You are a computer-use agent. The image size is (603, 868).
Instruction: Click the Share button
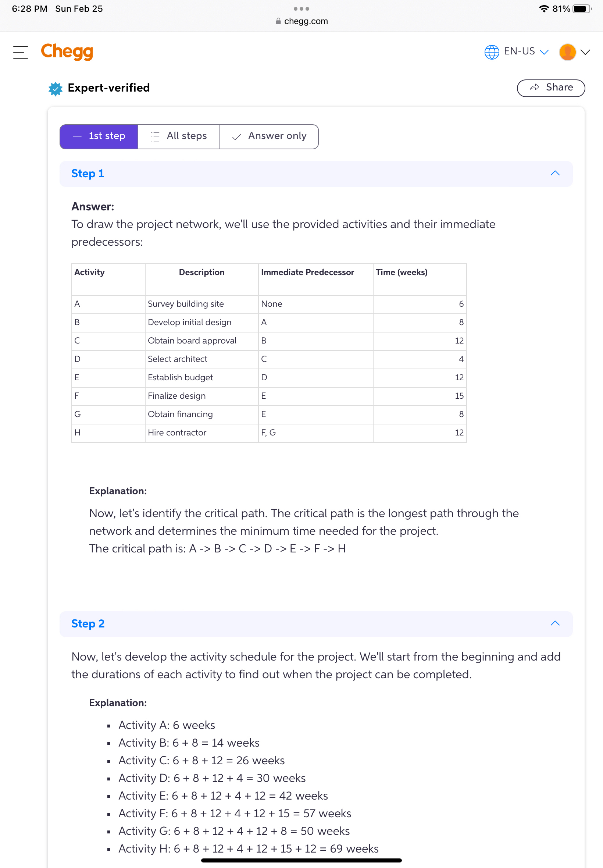click(x=550, y=88)
